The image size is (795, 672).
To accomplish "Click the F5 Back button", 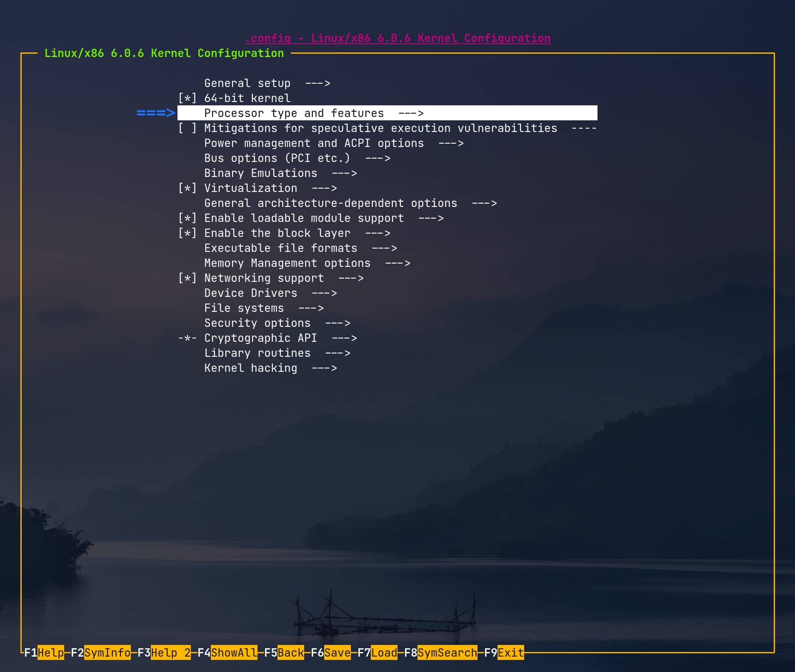I will pos(284,652).
